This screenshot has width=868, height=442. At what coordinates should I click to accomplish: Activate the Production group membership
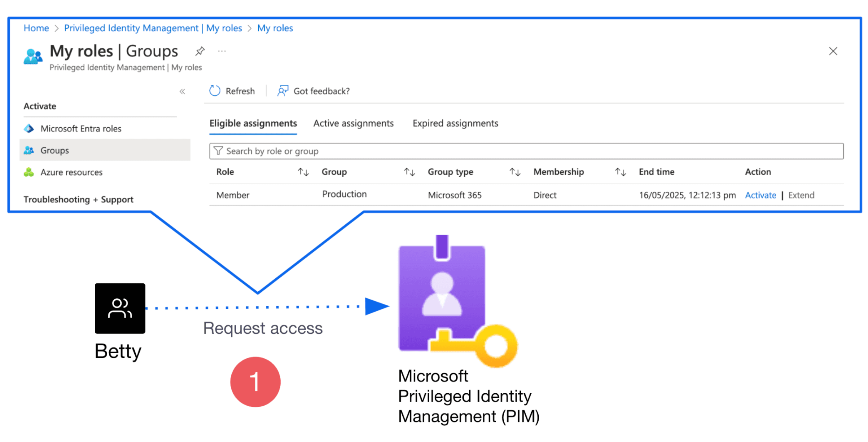761,195
